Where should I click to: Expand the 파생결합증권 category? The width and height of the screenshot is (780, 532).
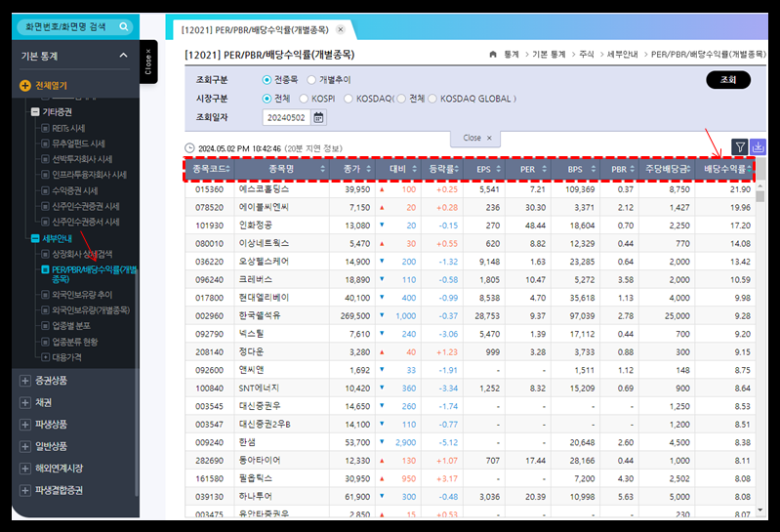[x=24, y=490]
